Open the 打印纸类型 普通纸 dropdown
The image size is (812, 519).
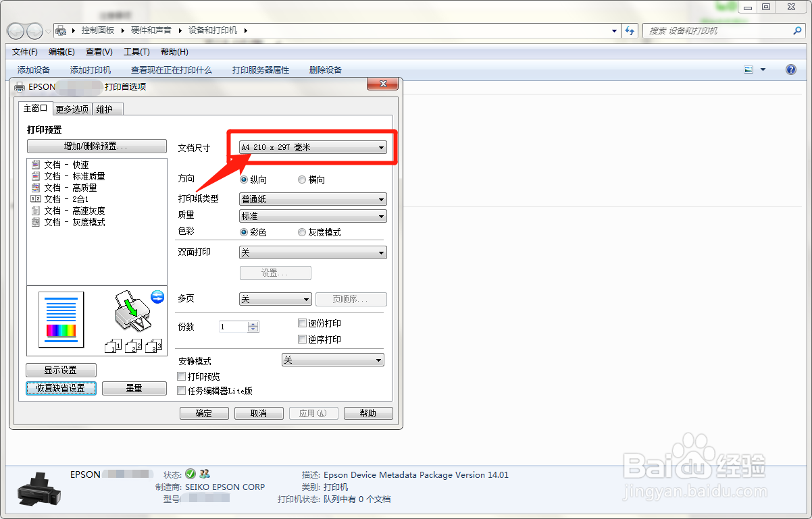click(313, 199)
